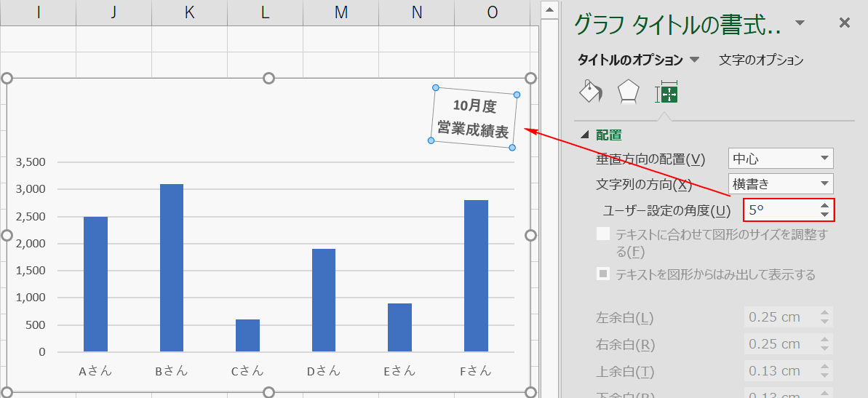This screenshot has height=398, width=868.
Task: Select the 1,500 vertical axis label
Action: (31, 271)
